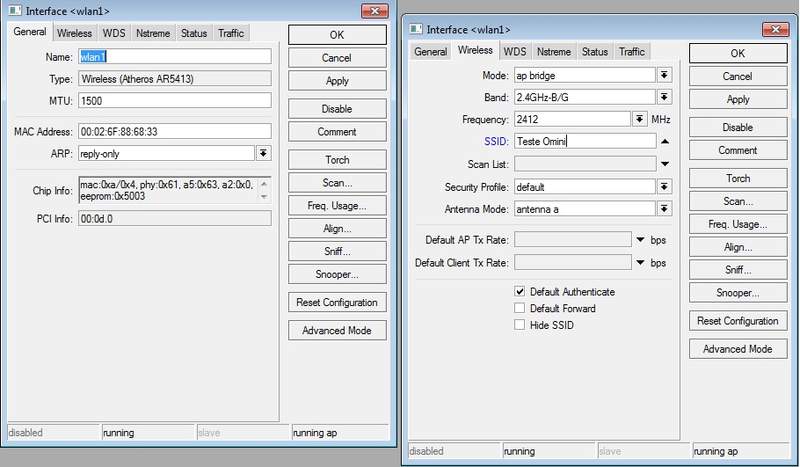Open Scan... in the right window
The width and height of the screenshot is (800, 467).
(x=738, y=201)
